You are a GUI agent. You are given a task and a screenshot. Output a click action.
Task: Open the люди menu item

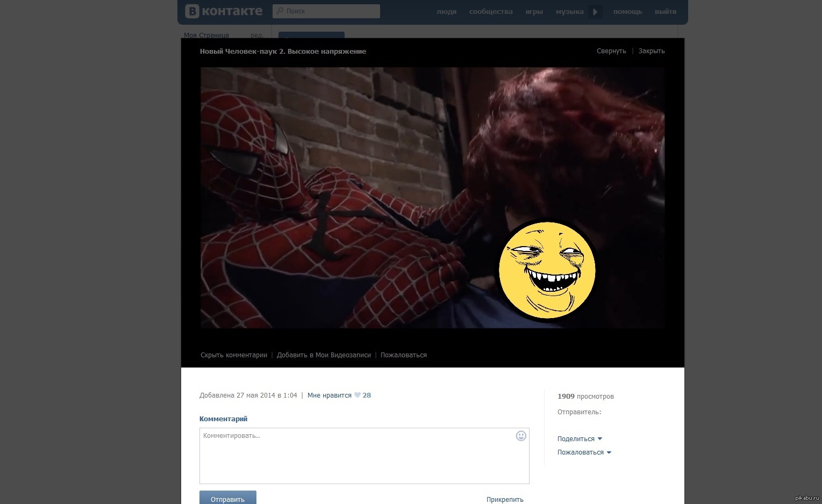click(x=446, y=12)
